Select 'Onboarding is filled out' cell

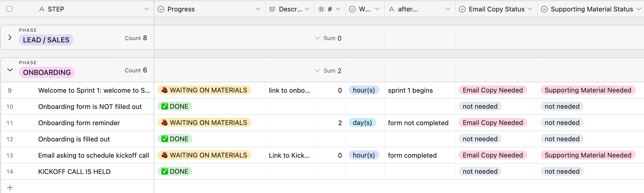tap(74, 139)
